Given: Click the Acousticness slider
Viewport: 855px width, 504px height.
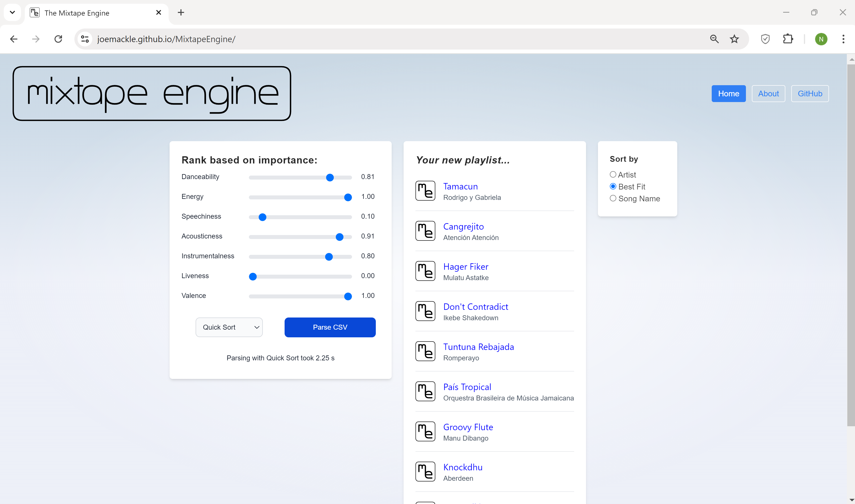Looking at the screenshot, I should click(x=300, y=237).
